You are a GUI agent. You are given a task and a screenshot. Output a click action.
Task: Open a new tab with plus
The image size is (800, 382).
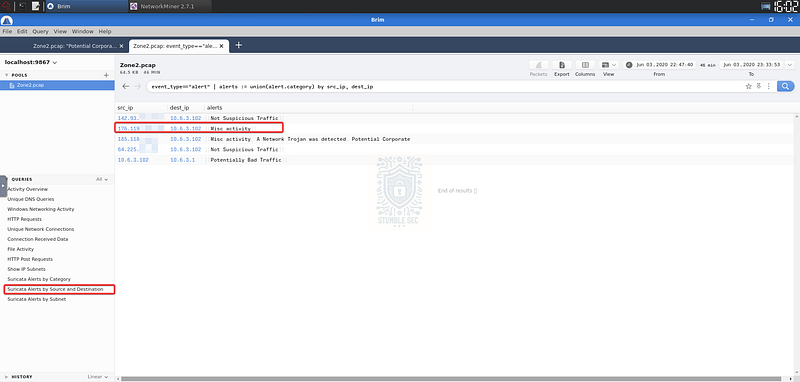coord(238,45)
